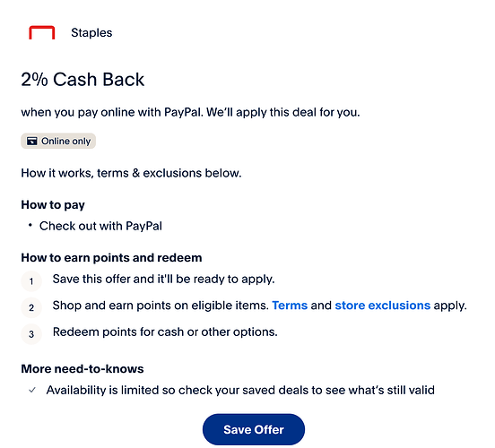Click Save this offer step text

point(163,280)
